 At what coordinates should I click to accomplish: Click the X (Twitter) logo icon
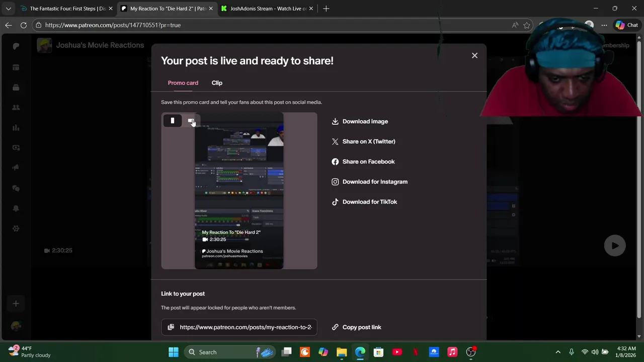point(335,141)
